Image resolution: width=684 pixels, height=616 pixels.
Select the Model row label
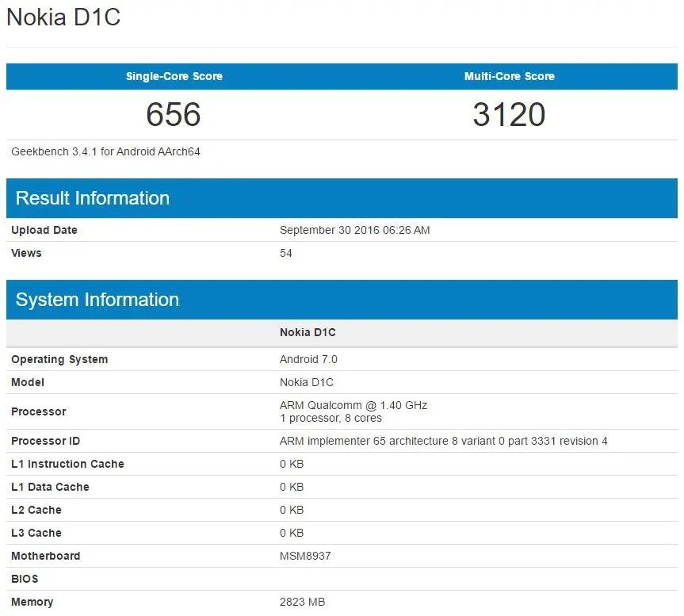tap(28, 383)
